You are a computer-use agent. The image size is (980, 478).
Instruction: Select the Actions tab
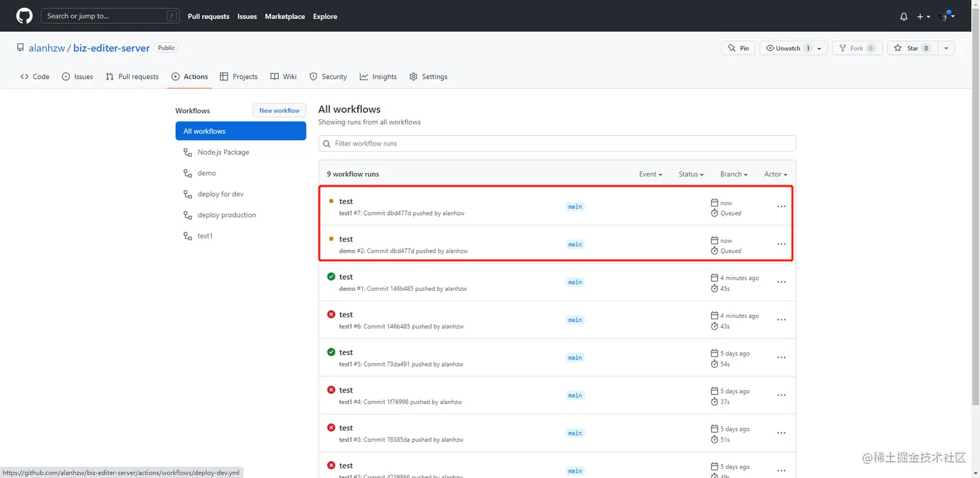click(x=190, y=76)
